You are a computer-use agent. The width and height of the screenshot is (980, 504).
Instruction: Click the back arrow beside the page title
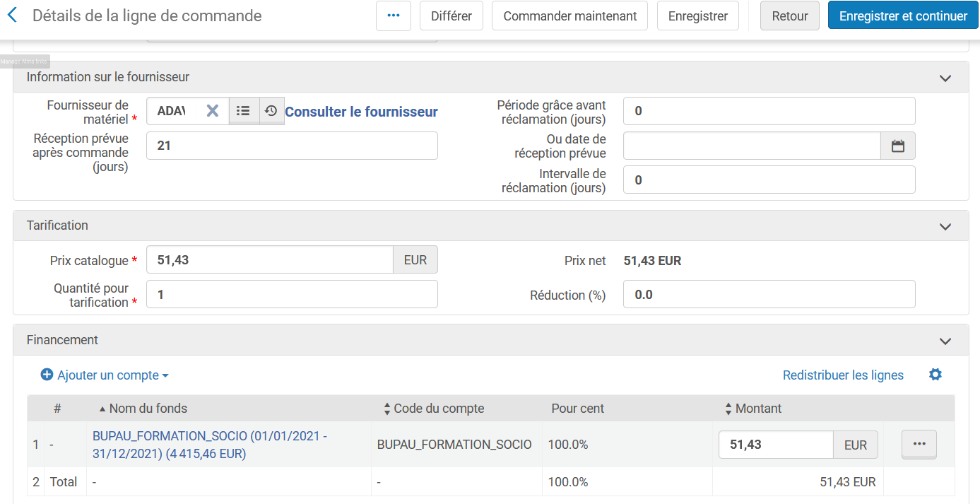tap(12, 16)
